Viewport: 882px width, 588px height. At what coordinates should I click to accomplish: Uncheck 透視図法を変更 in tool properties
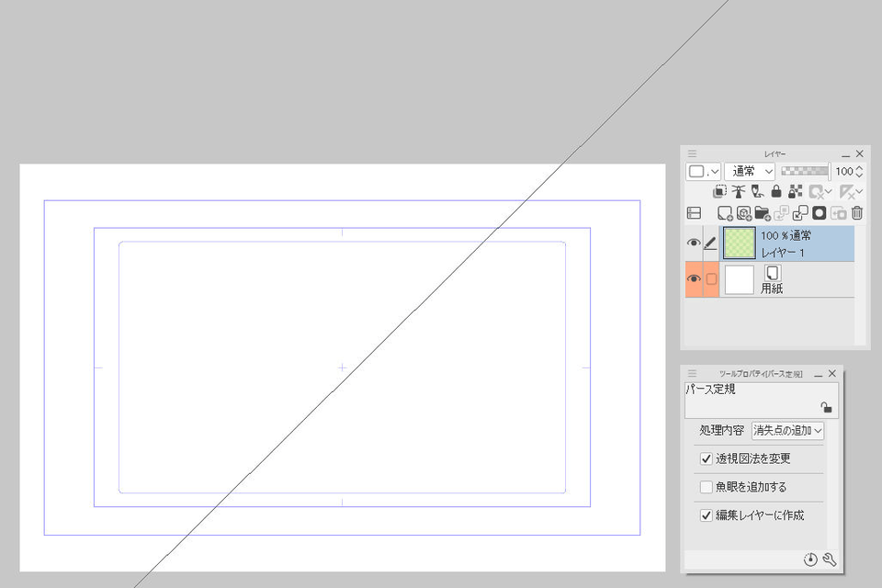(x=706, y=458)
